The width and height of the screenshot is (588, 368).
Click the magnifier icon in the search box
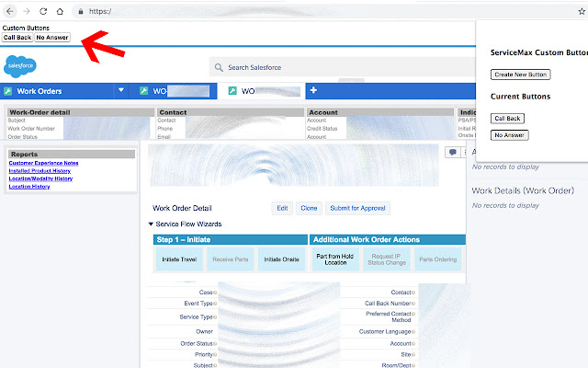219,67
